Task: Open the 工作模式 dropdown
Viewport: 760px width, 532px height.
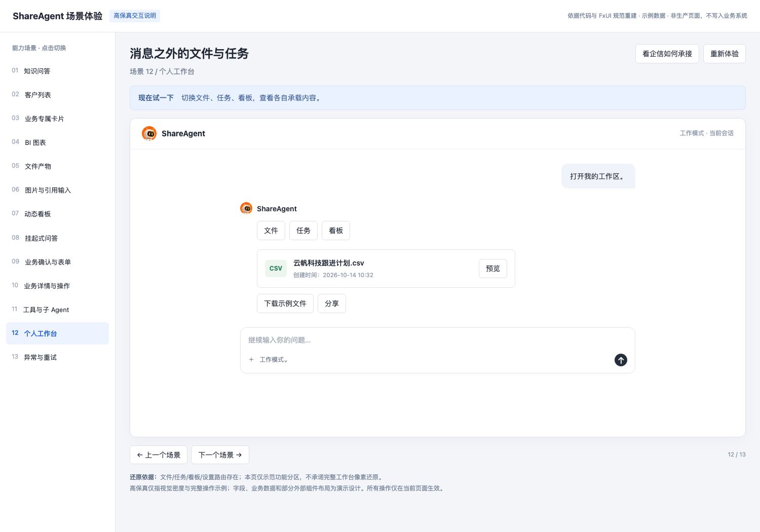Action: pos(274,360)
